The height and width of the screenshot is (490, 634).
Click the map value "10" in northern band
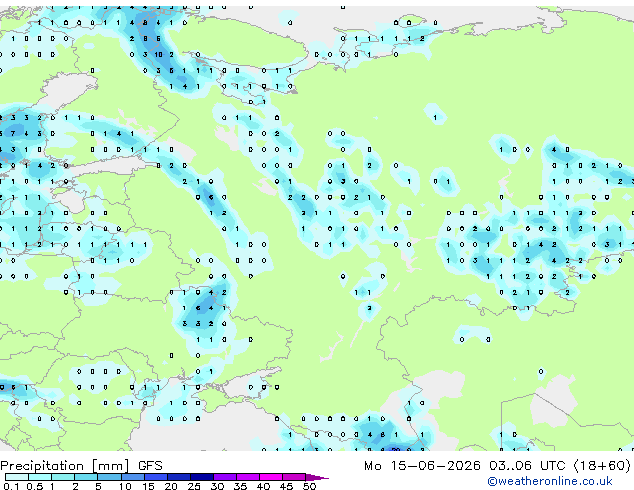[x=158, y=54]
